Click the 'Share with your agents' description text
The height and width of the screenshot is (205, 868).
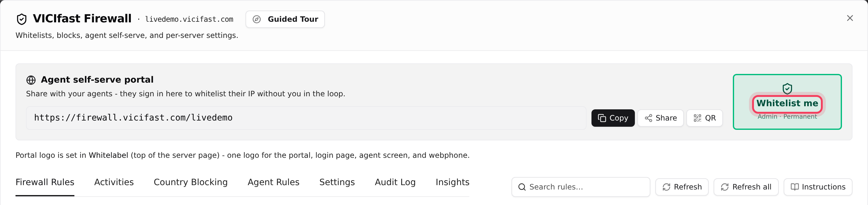click(186, 94)
